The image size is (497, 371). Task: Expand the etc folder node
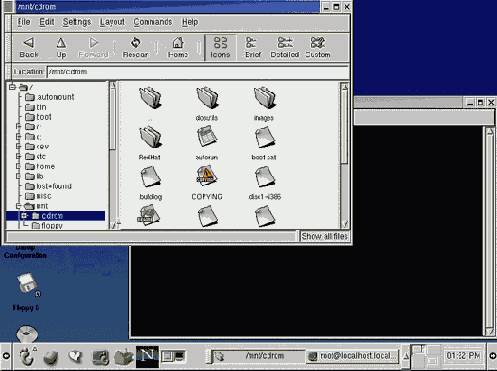point(19,156)
